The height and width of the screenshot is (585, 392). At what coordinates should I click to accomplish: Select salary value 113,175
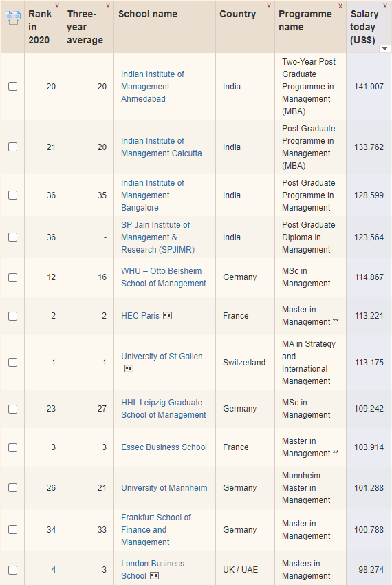tap(369, 362)
